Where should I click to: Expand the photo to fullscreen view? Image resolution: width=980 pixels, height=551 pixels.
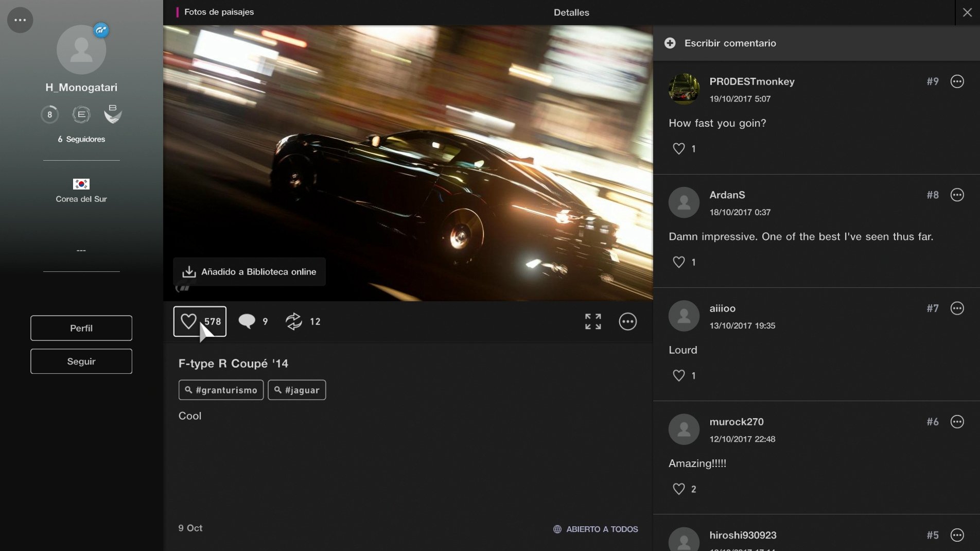pos(592,321)
